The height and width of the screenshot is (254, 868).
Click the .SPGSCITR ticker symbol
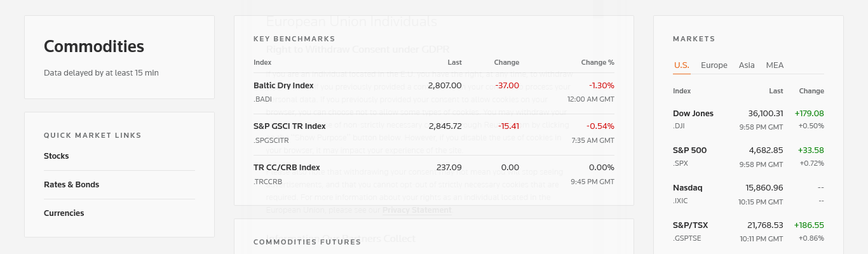[x=271, y=140]
